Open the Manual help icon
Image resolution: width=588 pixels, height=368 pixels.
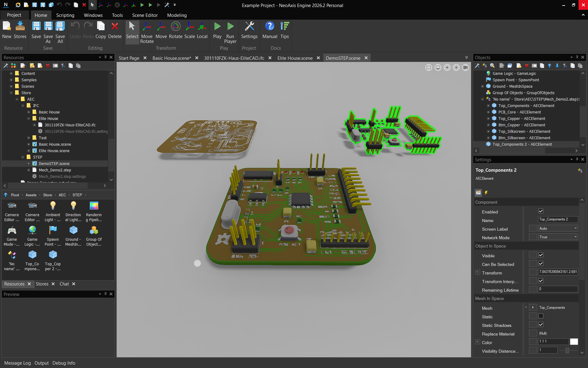click(270, 30)
